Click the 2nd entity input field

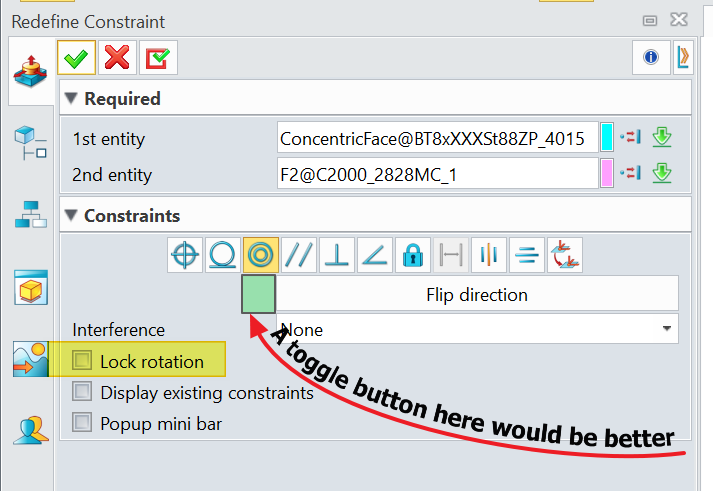click(x=437, y=173)
